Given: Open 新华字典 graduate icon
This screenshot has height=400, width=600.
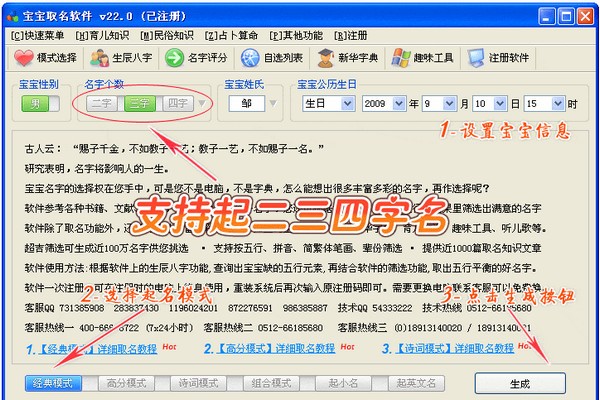Looking at the screenshot, I should 326,58.
